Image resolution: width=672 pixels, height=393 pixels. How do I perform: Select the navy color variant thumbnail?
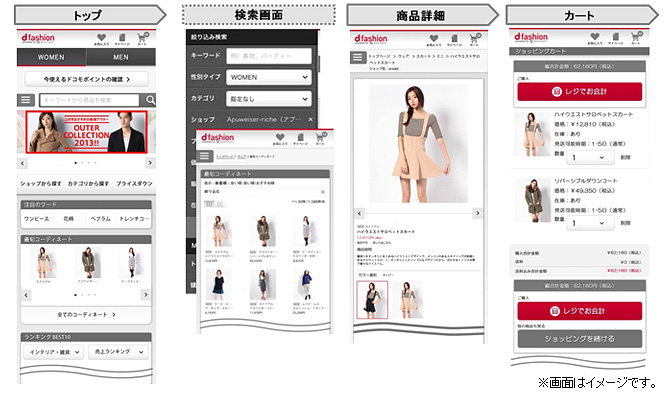[372, 300]
